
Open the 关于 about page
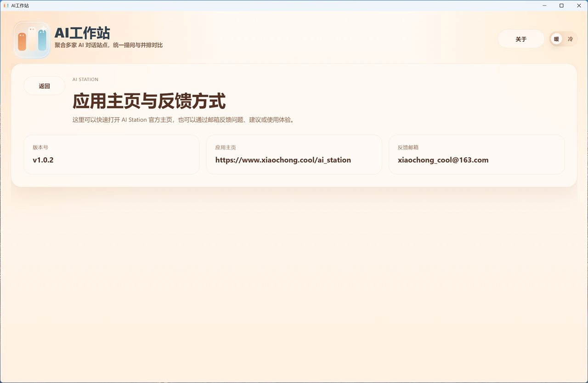tap(521, 39)
